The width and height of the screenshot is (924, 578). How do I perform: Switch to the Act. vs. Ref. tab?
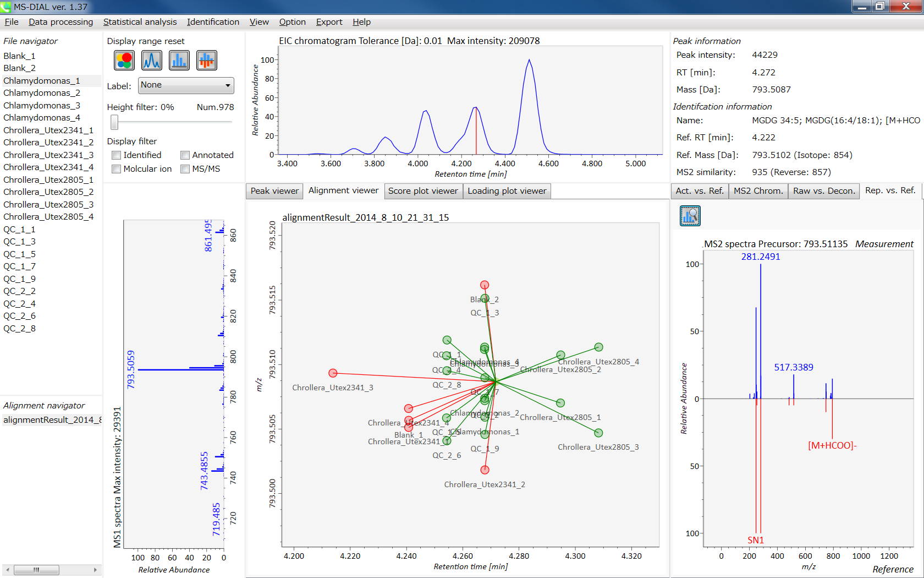(700, 191)
